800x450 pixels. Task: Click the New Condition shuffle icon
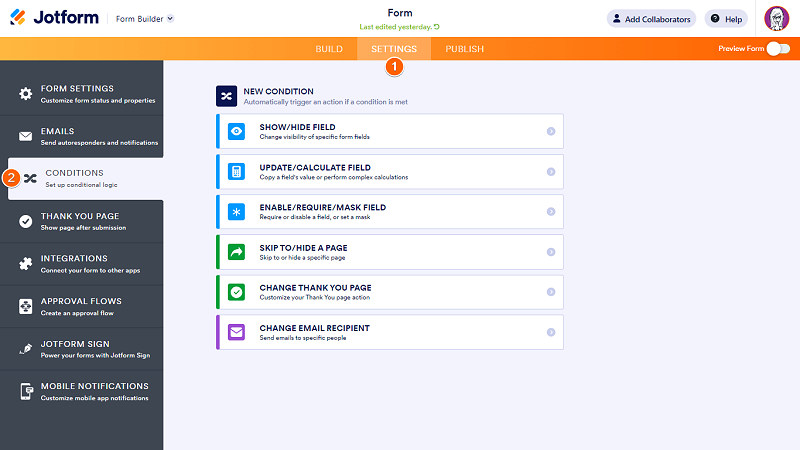[x=227, y=96]
